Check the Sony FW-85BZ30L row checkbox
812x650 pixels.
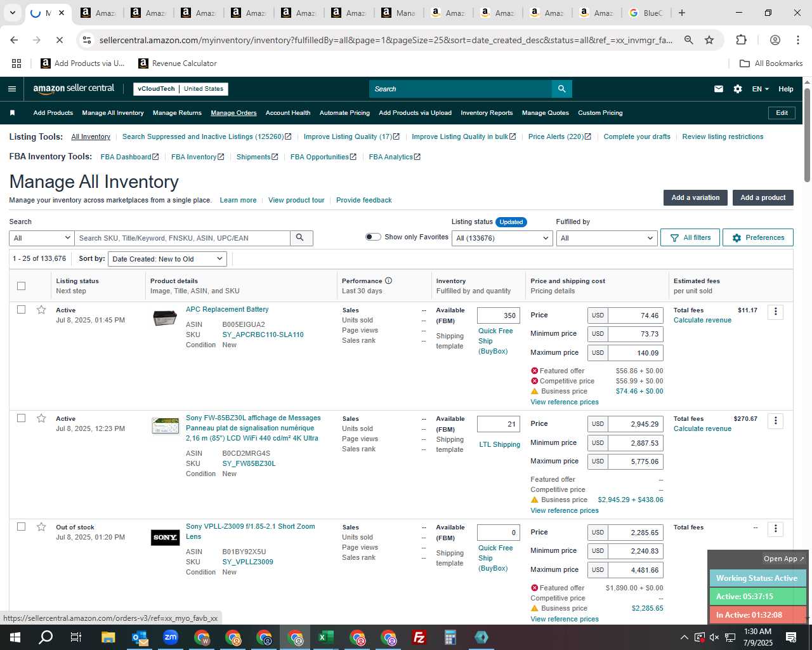(x=21, y=418)
